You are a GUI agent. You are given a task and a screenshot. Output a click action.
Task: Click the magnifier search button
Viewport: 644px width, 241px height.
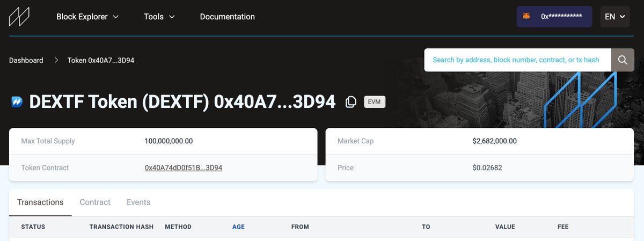point(623,60)
